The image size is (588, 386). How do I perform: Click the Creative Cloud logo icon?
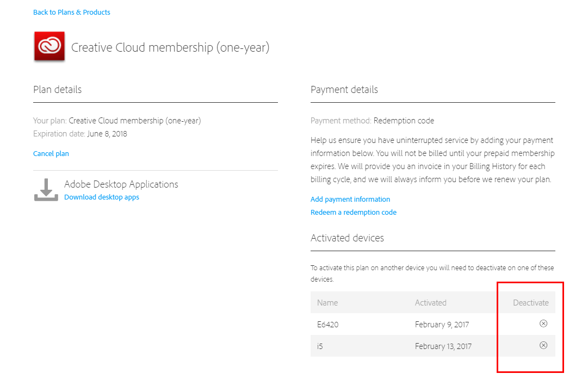click(x=49, y=47)
